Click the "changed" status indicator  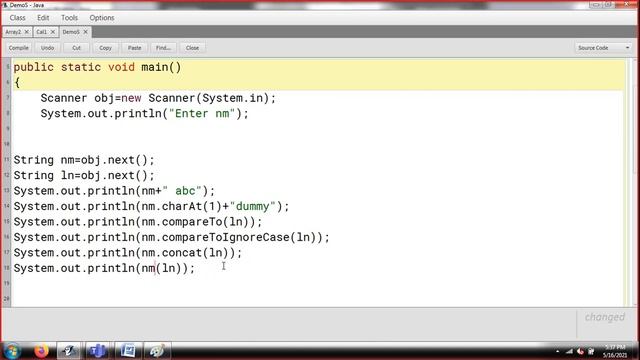click(x=604, y=317)
